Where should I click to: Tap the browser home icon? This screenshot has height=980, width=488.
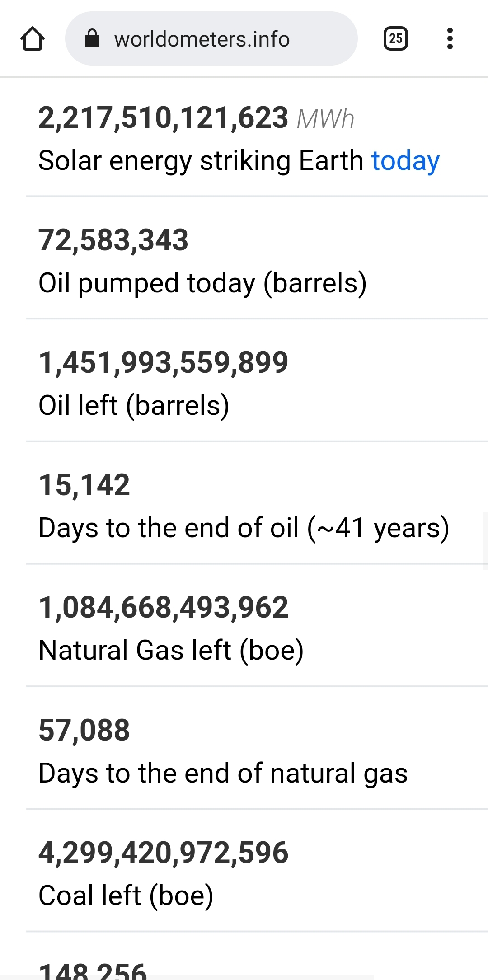click(33, 39)
